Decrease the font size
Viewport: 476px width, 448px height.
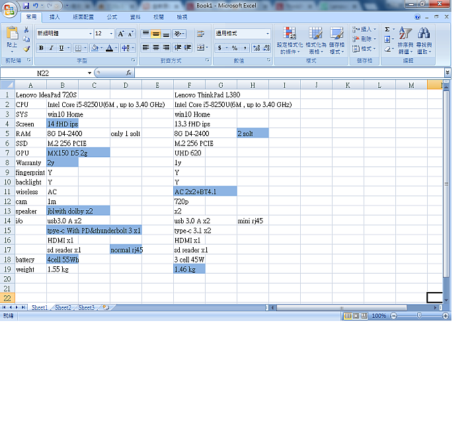pyautogui.click(x=130, y=34)
